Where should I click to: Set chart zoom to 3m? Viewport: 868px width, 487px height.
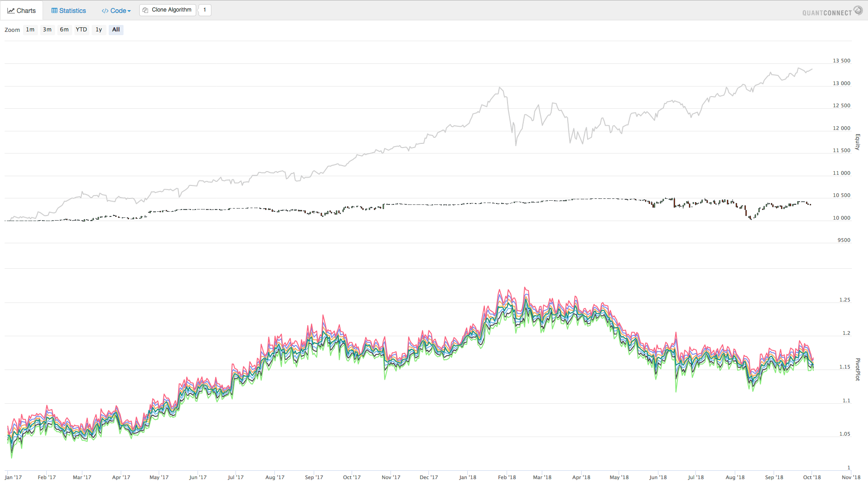pyautogui.click(x=47, y=30)
